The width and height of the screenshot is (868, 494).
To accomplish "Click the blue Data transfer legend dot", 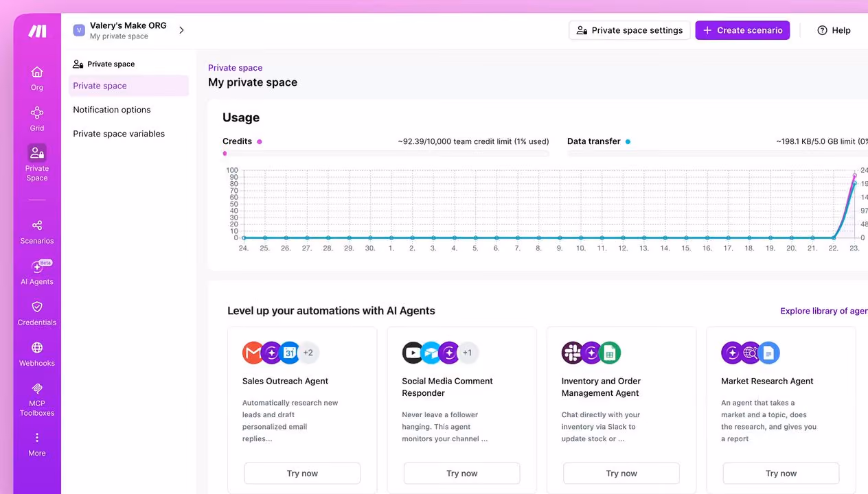I will click(x=628, y=142).
